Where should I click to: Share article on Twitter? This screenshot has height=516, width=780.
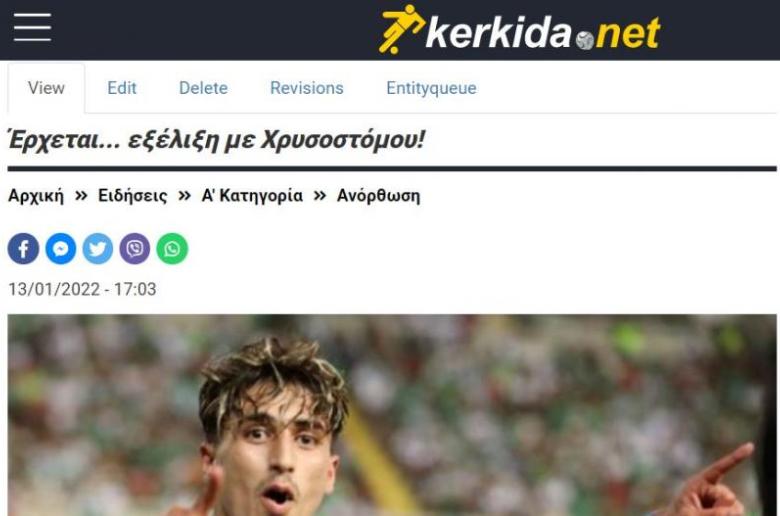coord(98,248)
